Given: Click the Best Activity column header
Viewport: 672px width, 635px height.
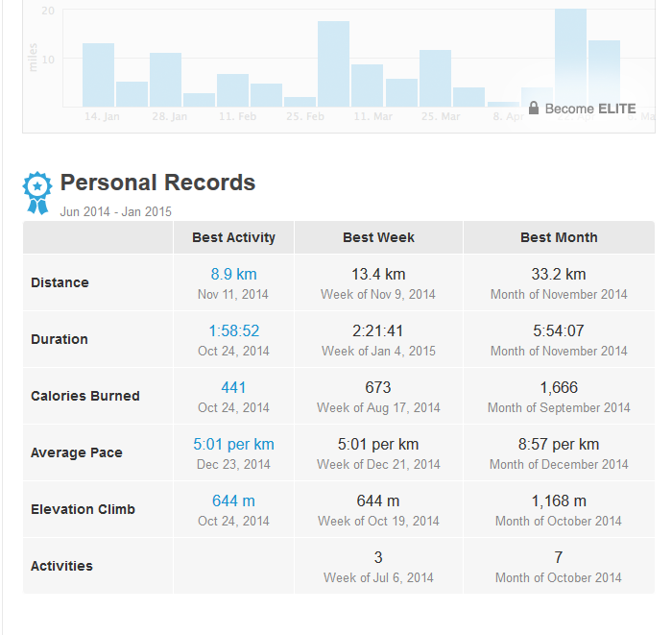Looking at the screenshot, I should click(x=233, y=237).
